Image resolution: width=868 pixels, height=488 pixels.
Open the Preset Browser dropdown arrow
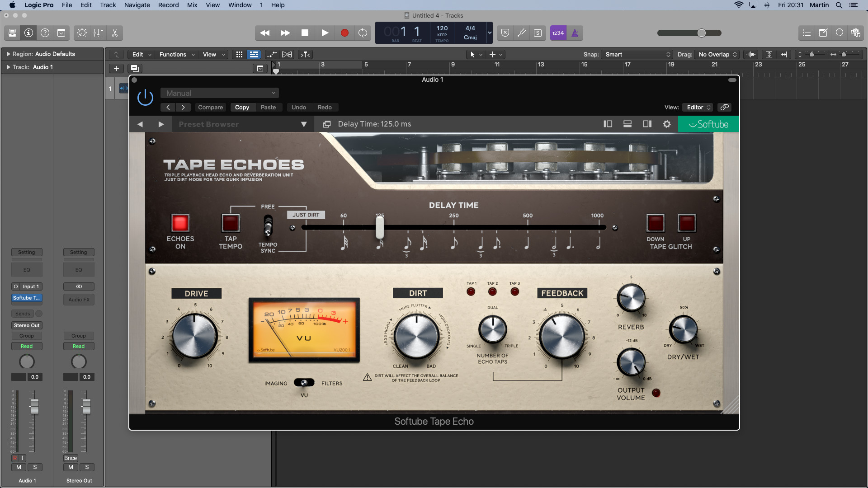[304, 124]
